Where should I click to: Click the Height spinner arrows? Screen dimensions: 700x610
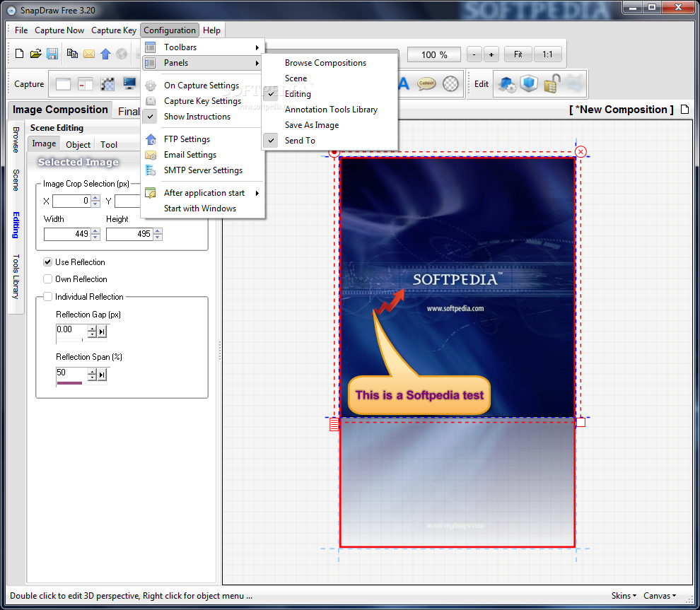(158, 234)
